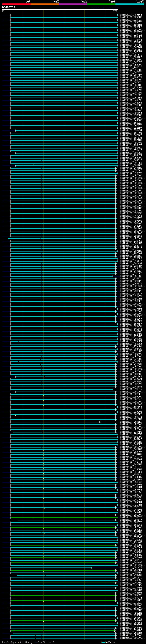Open hit UniRef100_P49198
The image size is (146, 644).
coord(131,60)
